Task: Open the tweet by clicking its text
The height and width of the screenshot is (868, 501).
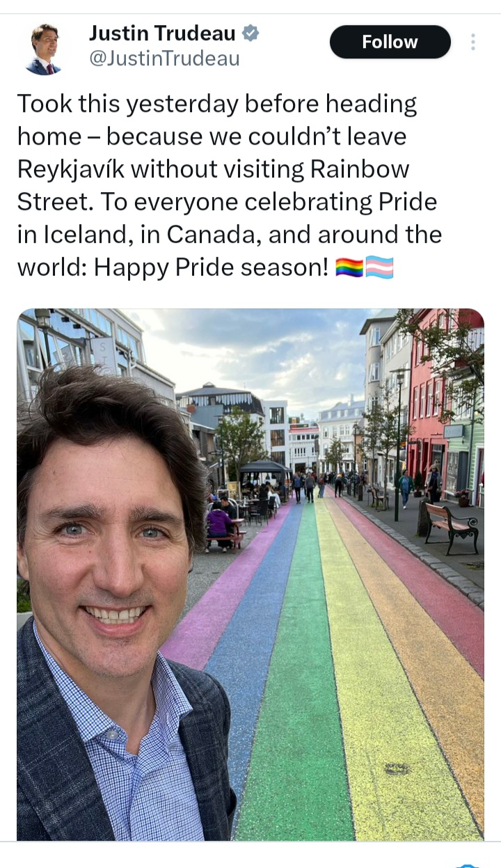Action: (230, 186)
